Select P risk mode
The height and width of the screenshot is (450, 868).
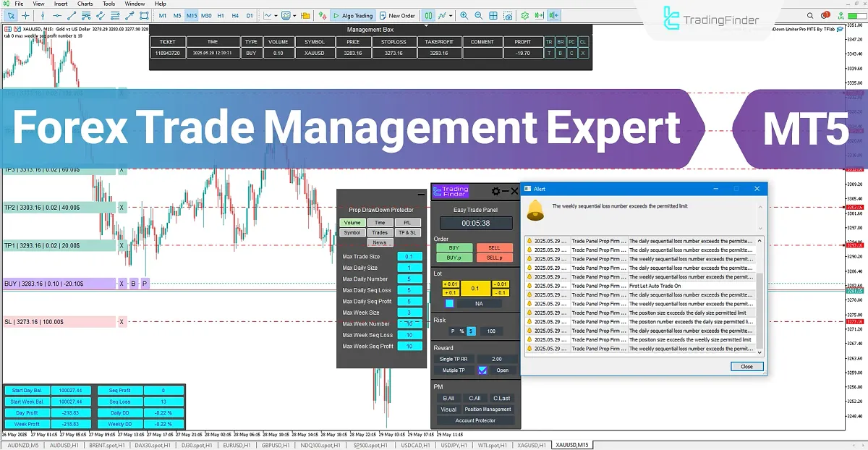coord(453,331)
